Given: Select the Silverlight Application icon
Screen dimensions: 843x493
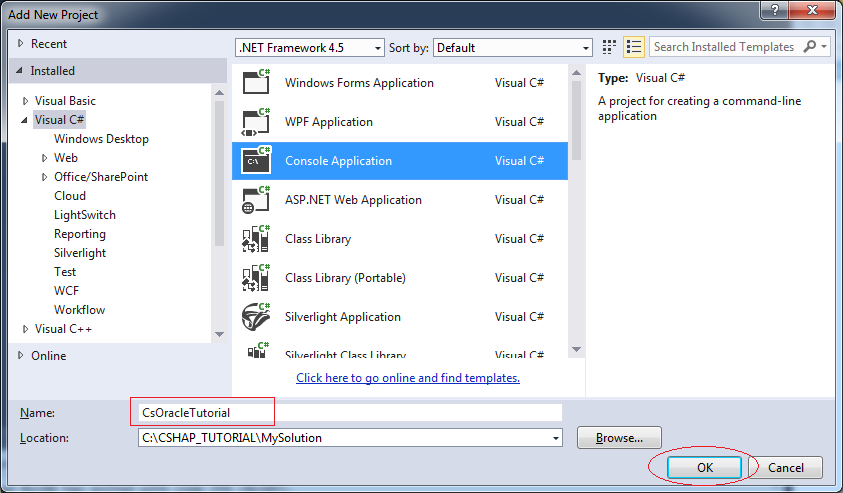Looking at the screenshot, I should pyautogui.click(x=256, y=317).
